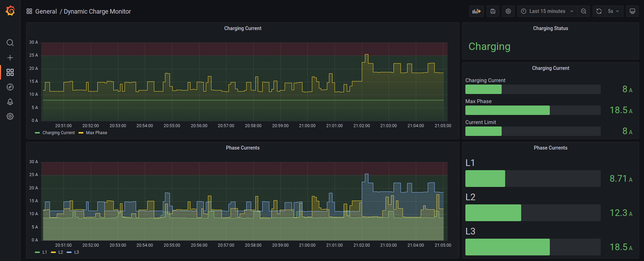Screen dimensions: 644x261
Task: Click the cycle view mode monitor icon
Action: click(x=632, y=11)
